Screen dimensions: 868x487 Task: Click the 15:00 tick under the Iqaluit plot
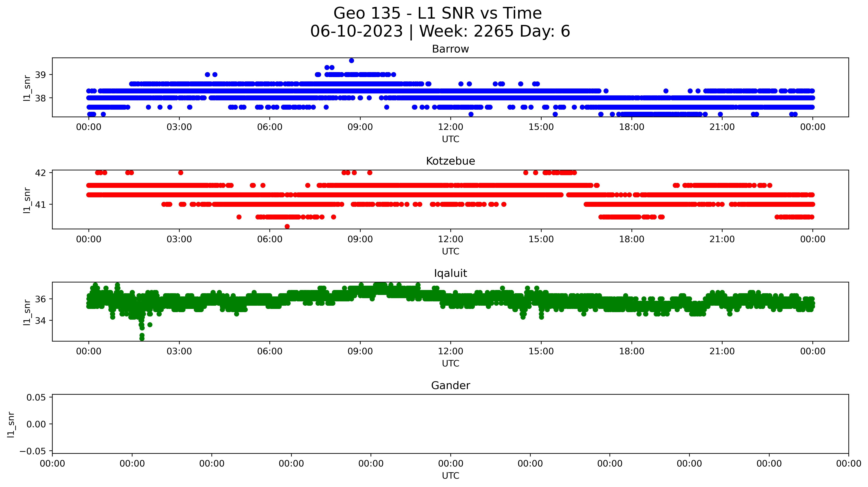click(541, 351)
